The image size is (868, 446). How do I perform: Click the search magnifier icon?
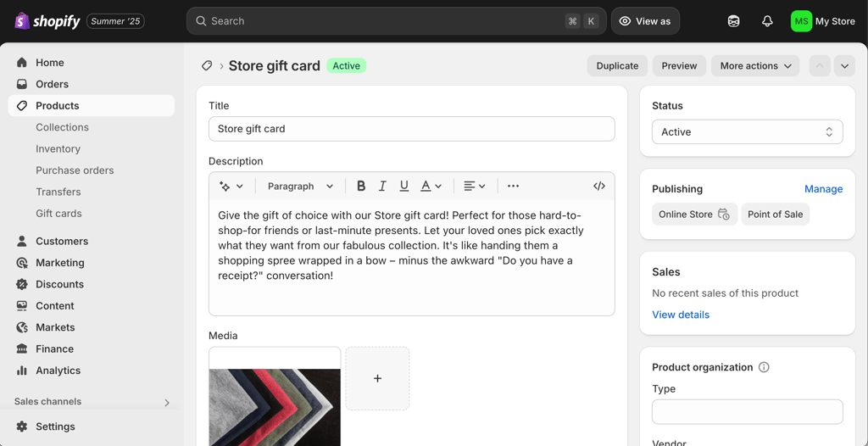pos(201,21)
